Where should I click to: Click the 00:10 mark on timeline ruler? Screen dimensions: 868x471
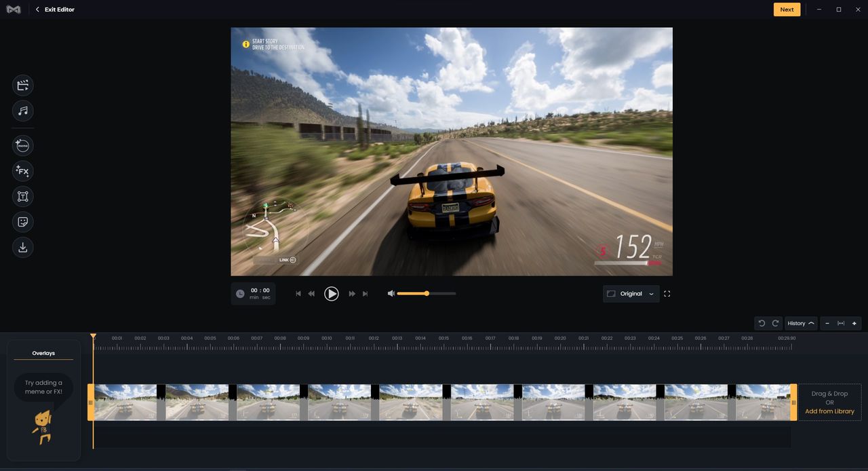pos(327,338)
